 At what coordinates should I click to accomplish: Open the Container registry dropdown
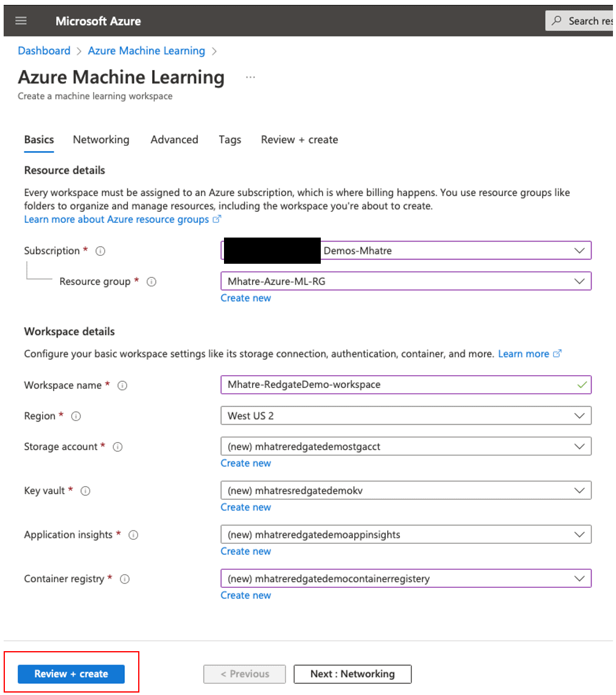(x=406, y=578)
